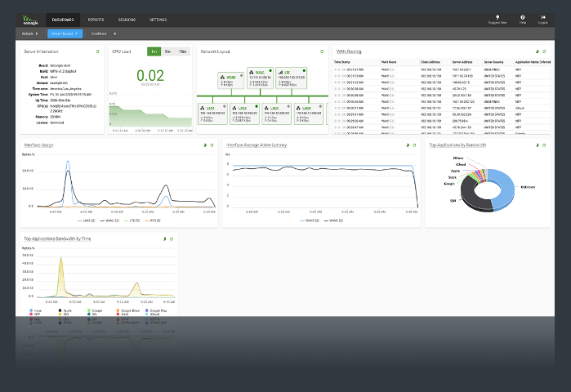
Task: Refresh the Interface Average Active Latency widget
Action: coord(414,145)
